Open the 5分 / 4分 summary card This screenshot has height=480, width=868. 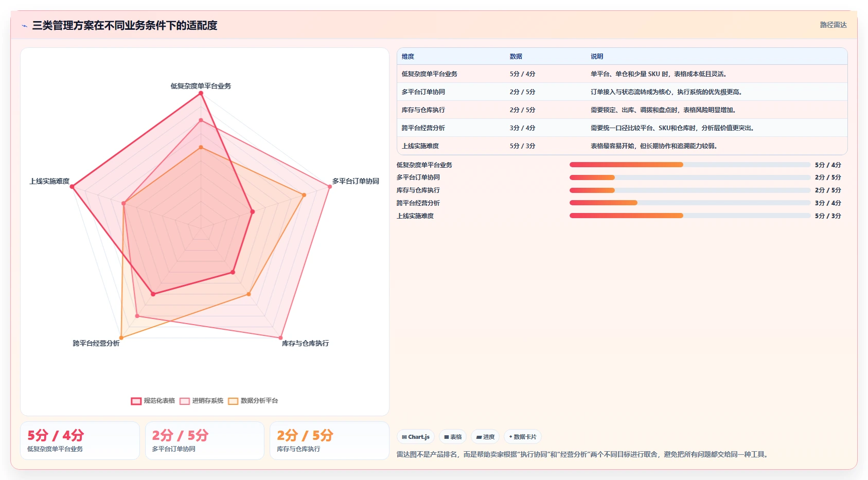[x=80, y=440]
